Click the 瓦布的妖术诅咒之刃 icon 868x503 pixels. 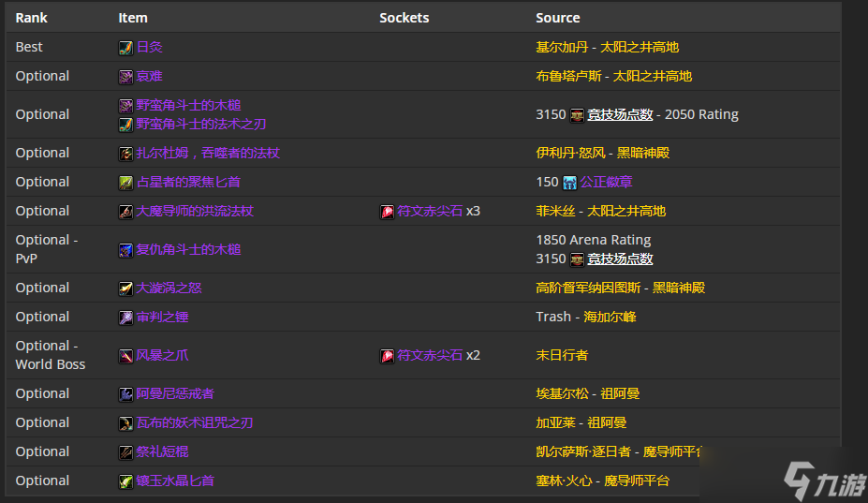click(x=125, y=423)
